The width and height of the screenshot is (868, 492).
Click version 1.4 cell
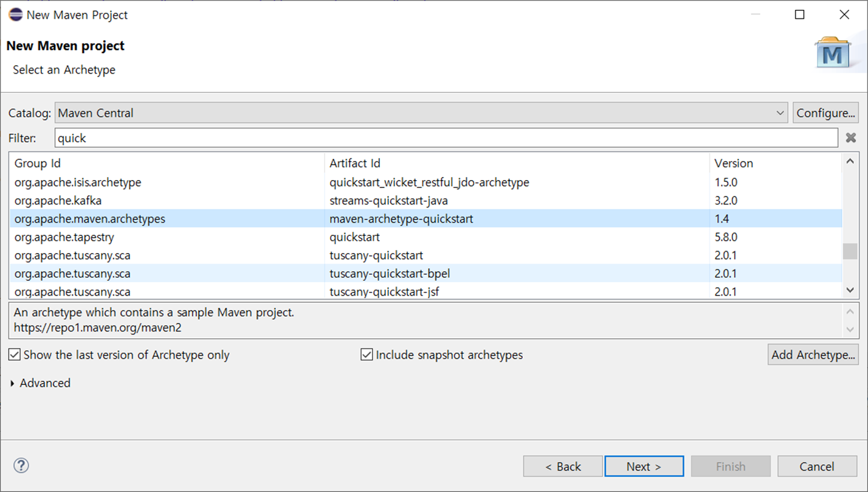pos(722,218)
